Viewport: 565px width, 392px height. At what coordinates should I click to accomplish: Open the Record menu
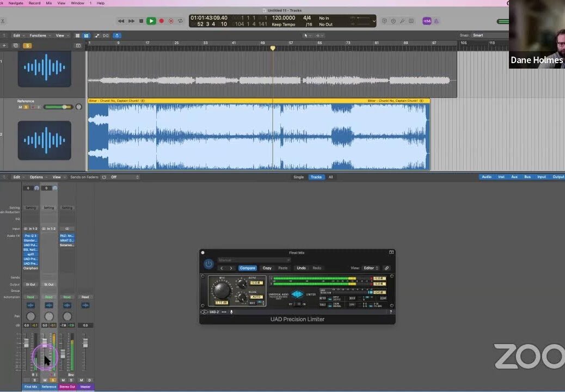(35, 3)
